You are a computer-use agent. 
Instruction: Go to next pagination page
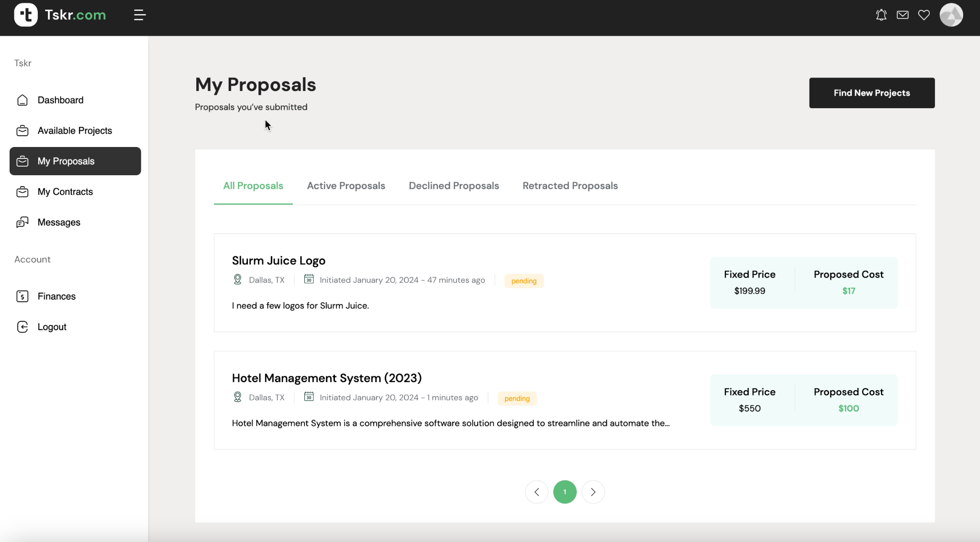[x=593, y=492]
